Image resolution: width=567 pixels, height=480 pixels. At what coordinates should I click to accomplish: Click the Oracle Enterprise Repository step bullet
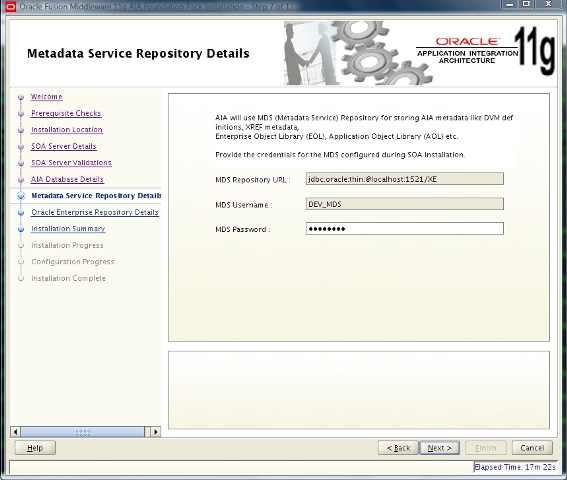point(21,212)
